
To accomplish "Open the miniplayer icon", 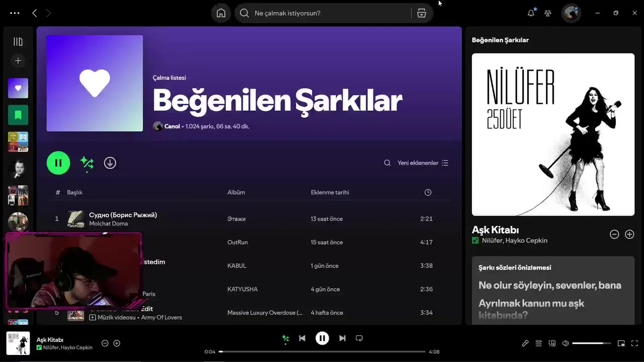I will pyautogui.click(x=621, y=343).
